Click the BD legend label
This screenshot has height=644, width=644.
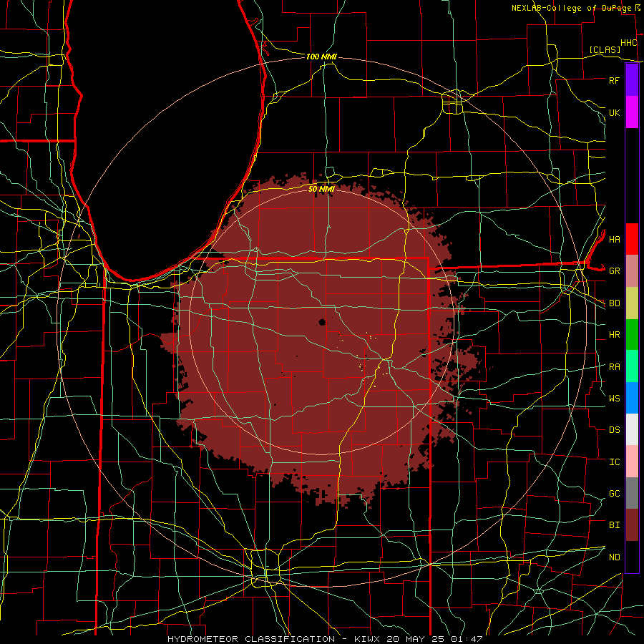614,303
